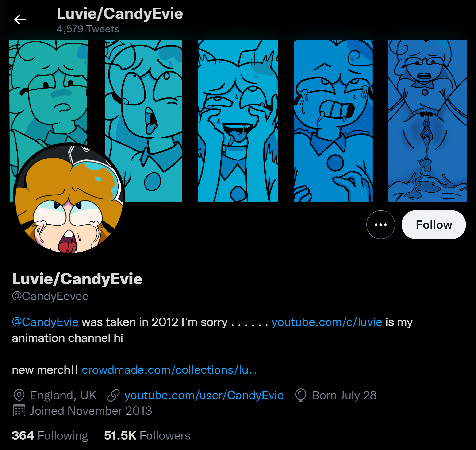Viewport: 476px width, 450px height.
Task: Open the @CandyEvie mention in bio
Action: click(x=45, y=322)
